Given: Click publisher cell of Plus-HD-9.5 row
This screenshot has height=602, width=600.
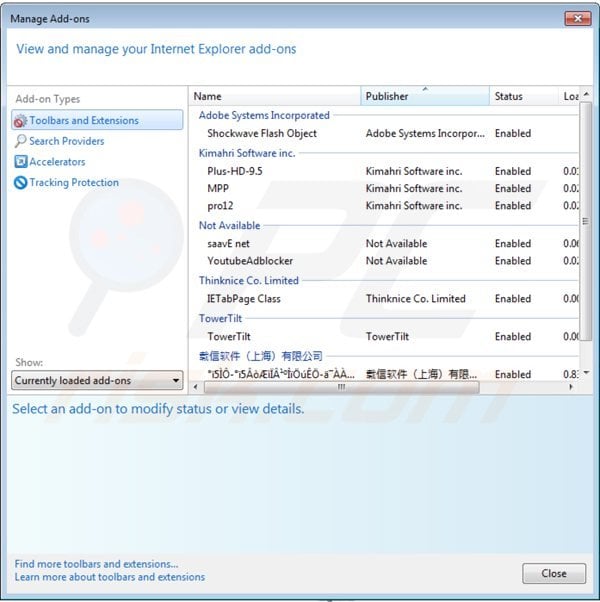Looking at the screenshot, I should [x=414, y=171].
